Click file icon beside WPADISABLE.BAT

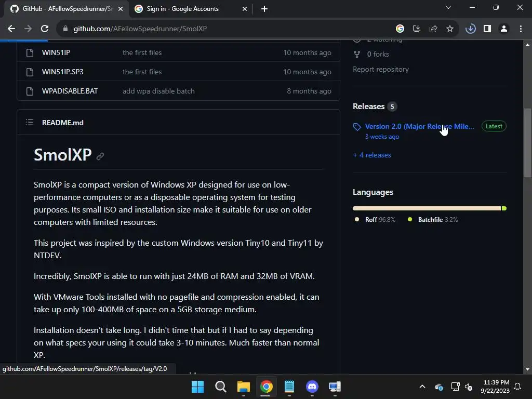[x=30, y=91]
